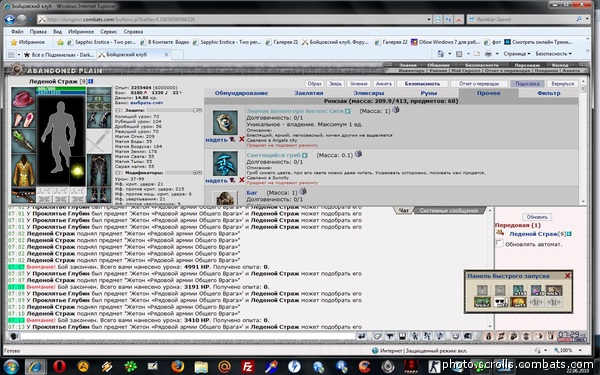
Task: Open the 'Безопасность' toolbar dropdown
Action: [x=553, y=54]
